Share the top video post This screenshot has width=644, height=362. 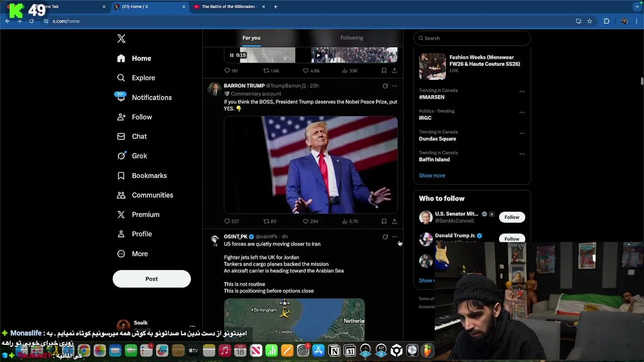tap(394, 71)
